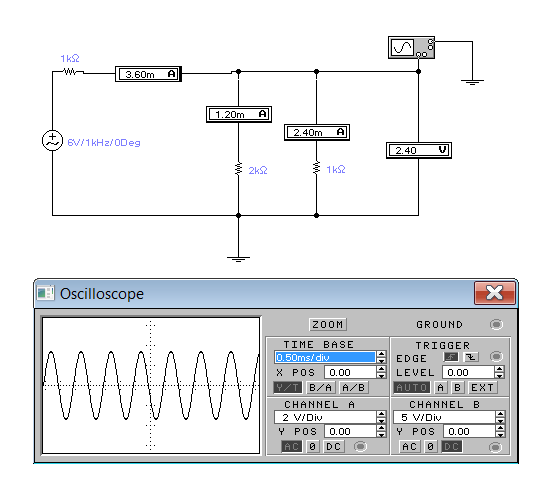This screenshot has width=538, height=489.
Task: Increase Channel B Y POS with up arrow
Action: coord(500,428)
